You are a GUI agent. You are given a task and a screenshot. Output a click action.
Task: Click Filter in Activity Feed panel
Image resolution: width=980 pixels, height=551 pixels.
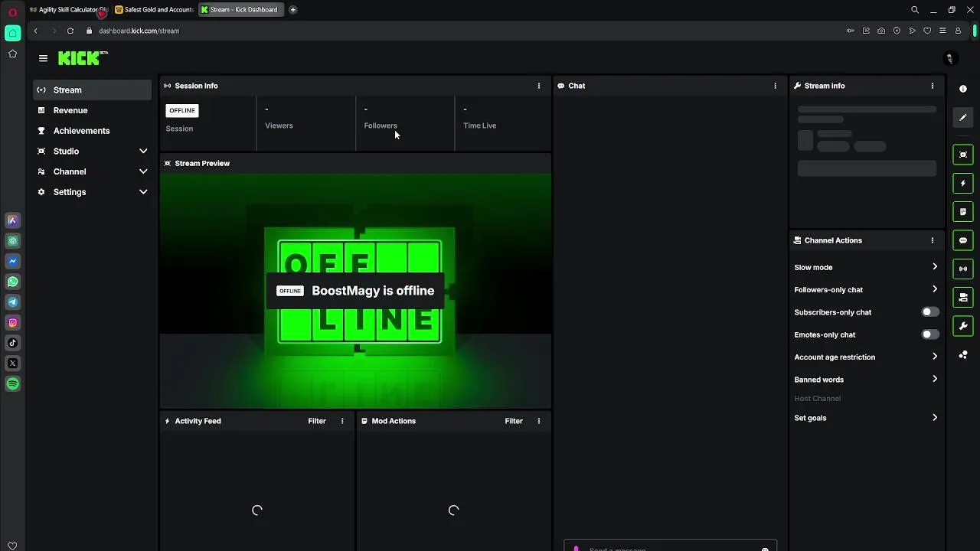coord(317,421)
